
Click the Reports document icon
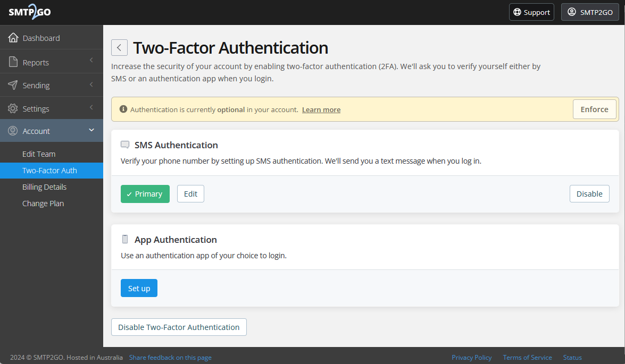pyautogui.click(x=13, y=62)
